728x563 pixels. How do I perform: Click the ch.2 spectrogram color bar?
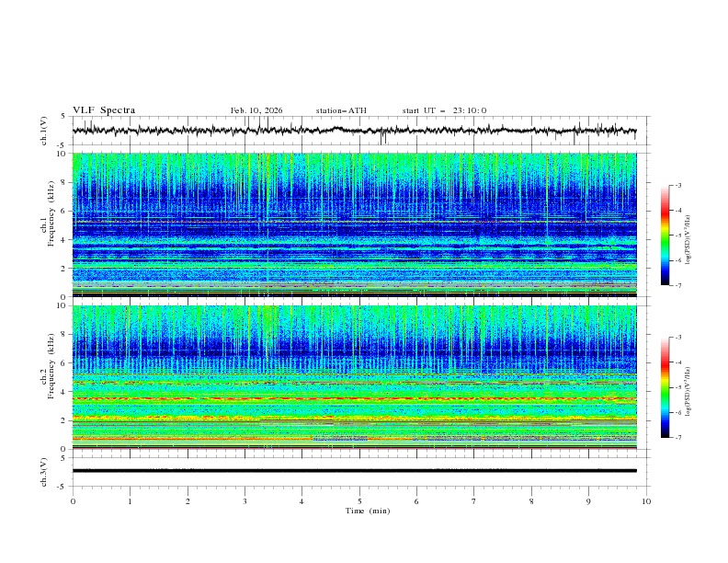point(665,387)
